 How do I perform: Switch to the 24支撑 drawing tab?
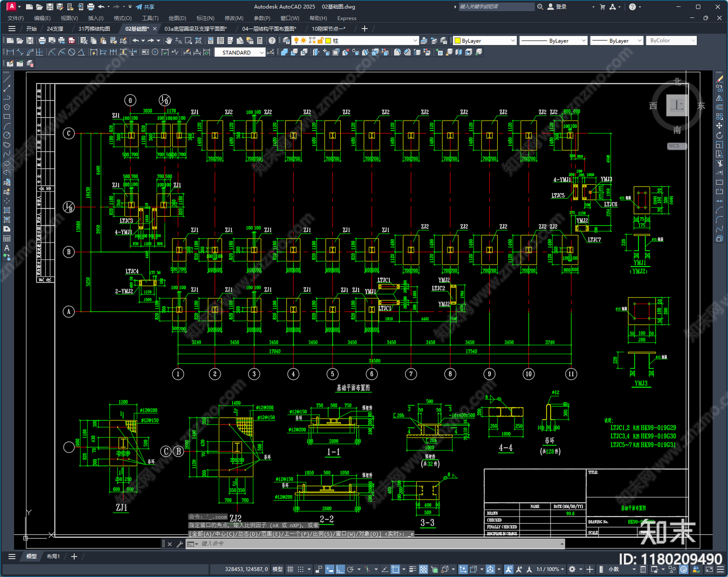point(55,29)
